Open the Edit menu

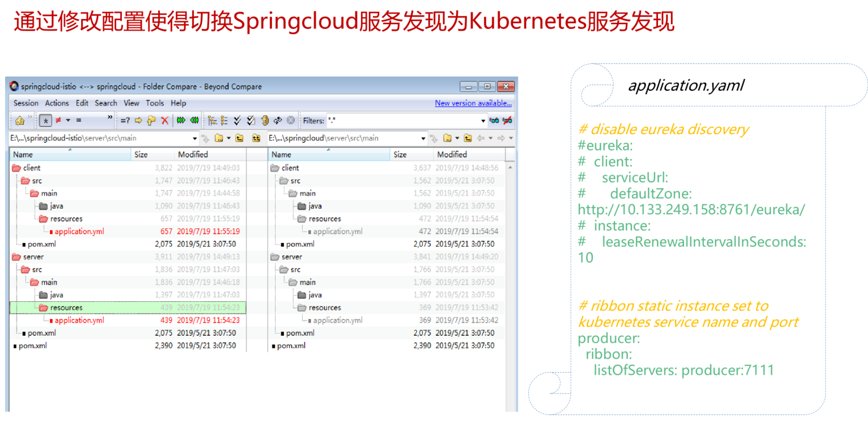tap(82, 103)
